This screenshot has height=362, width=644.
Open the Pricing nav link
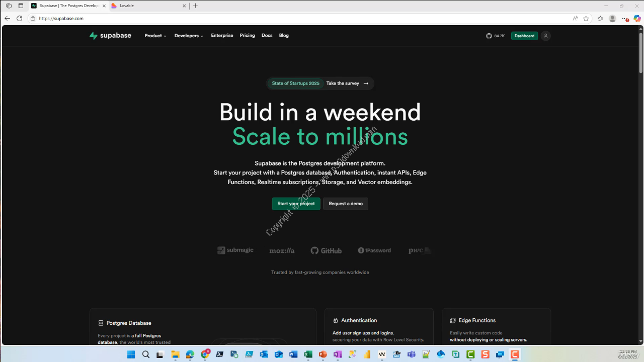point(247,36)
